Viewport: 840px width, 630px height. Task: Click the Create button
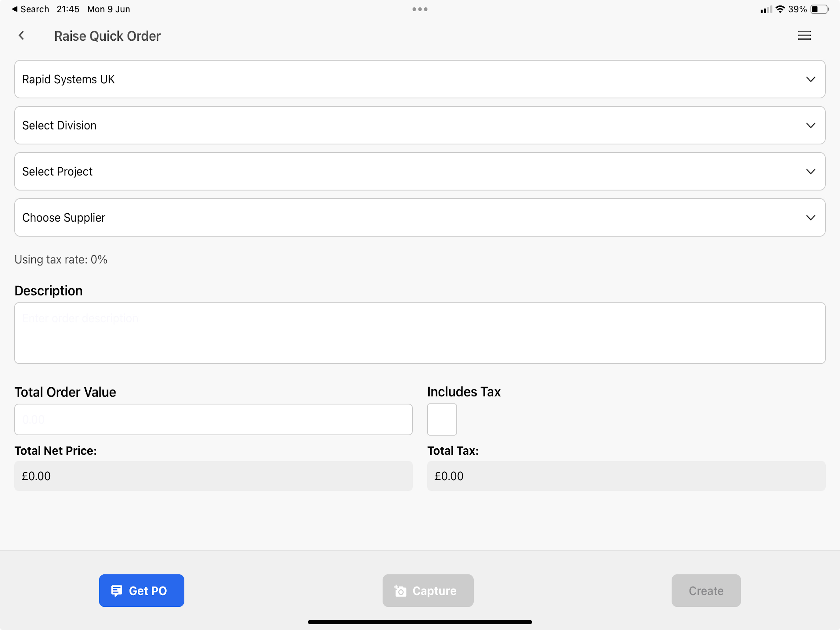pyautogui.click(x=706, y=591)
